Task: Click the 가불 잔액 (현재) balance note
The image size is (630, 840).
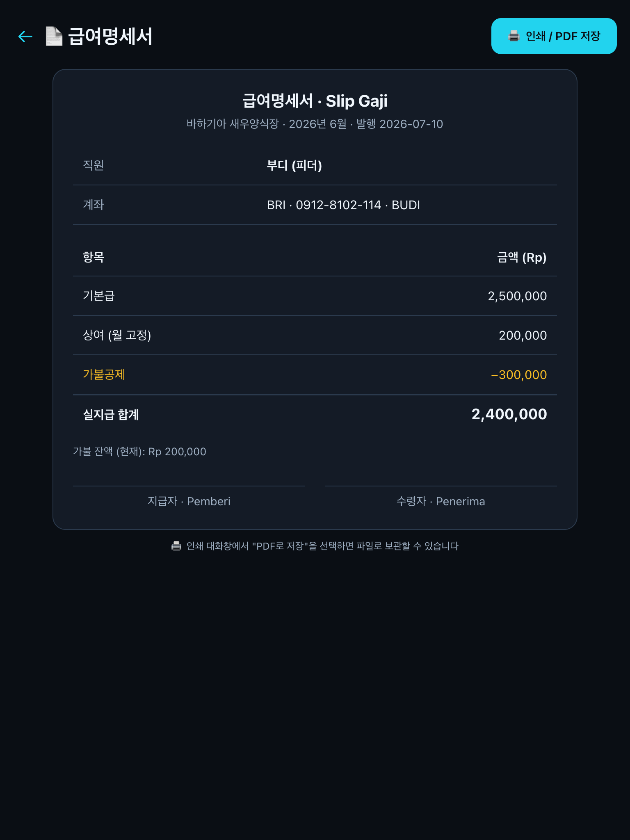Action: pyautogui.click(x=139, y=452)
